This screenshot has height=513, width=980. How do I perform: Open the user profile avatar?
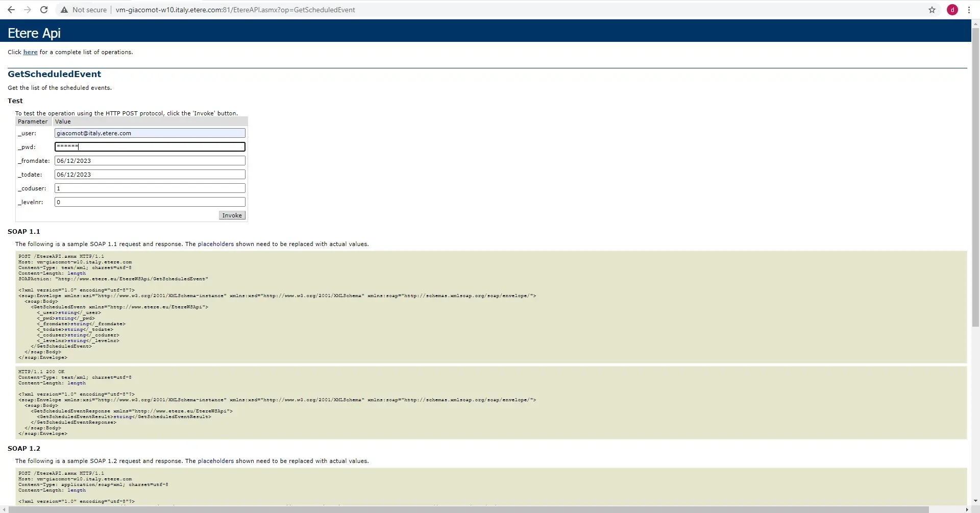click(952, 10)
